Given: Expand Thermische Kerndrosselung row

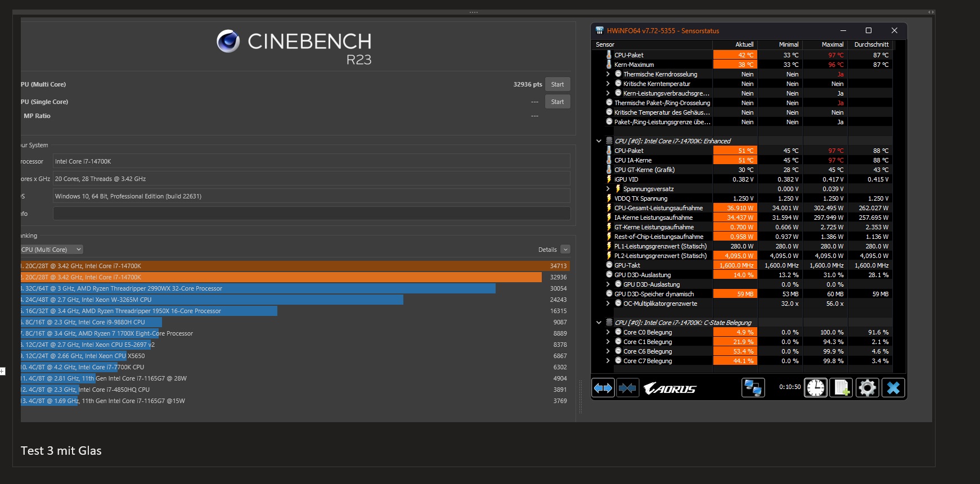Looking at the screenshot, I should [608, 74].
